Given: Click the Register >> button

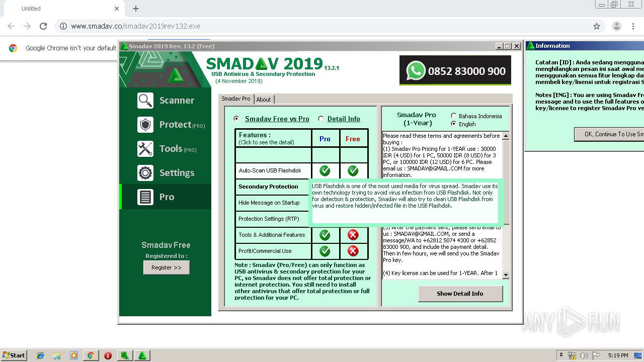Looking at the screenshot, I should 167,267.
